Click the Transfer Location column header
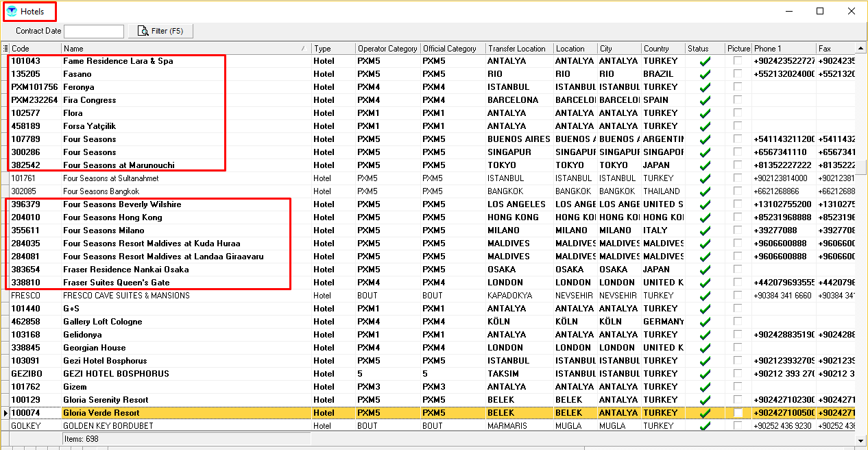This screenshot has width=868, height=450. tap(516, 49)
